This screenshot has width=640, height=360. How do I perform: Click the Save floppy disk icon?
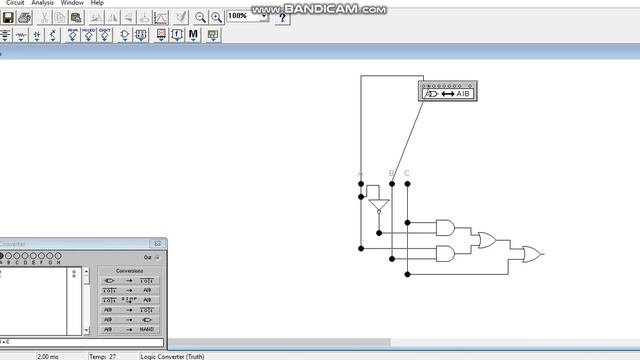tap(8, 18)
